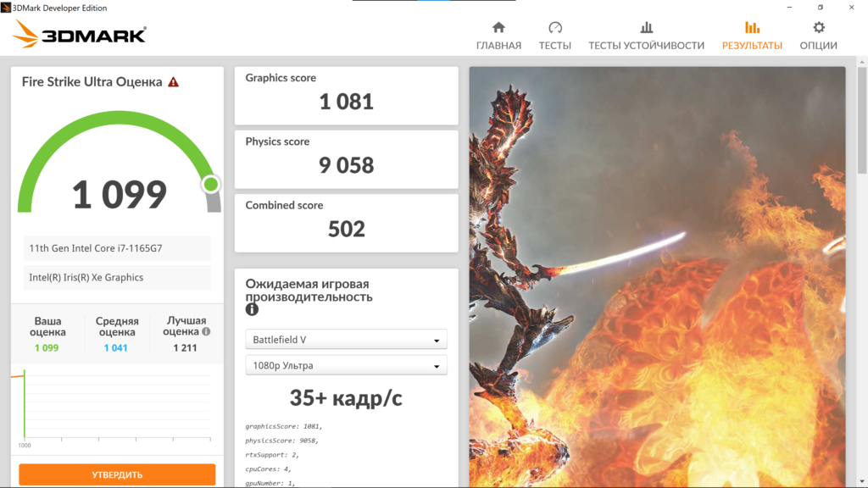Restore down the 3DMark window
868x488 pixels.
click(x=821, y=7)
